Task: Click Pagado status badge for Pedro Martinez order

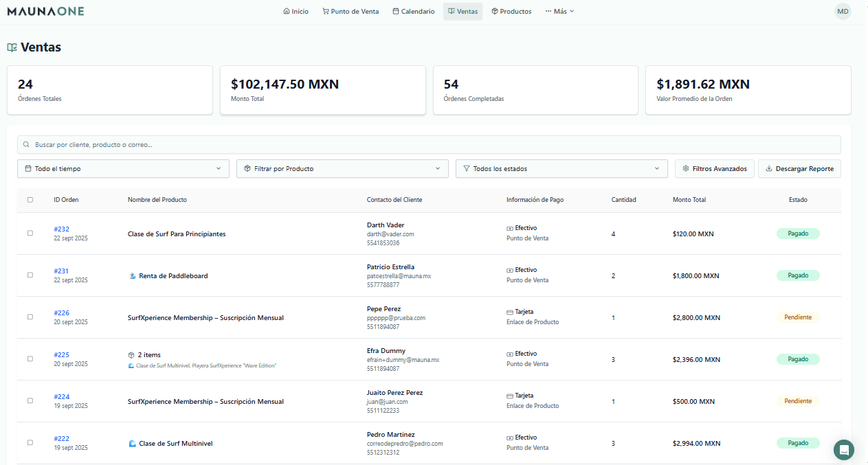Action: (798, 443)
